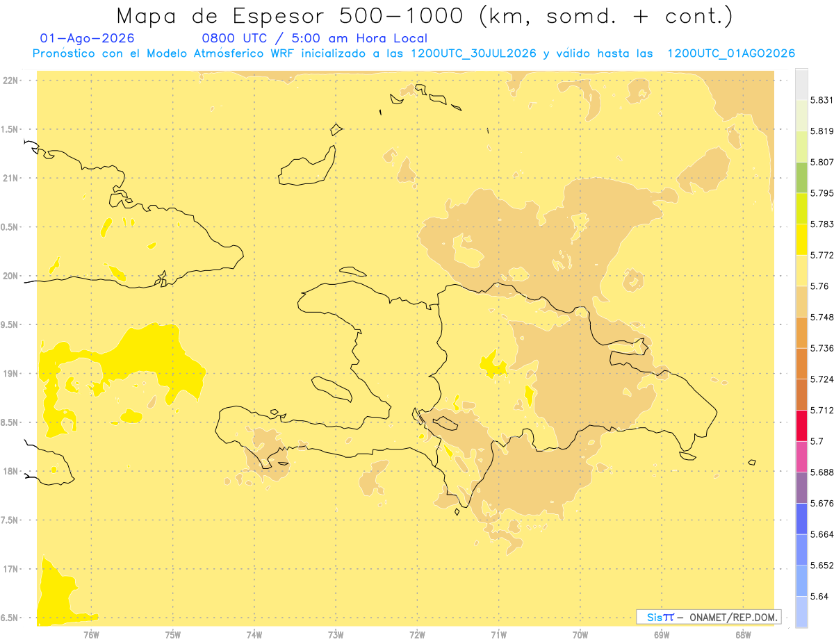This screenshot has height=644, width=834.
Task: Click the legend value 5.676
Action: pos(821,503)
